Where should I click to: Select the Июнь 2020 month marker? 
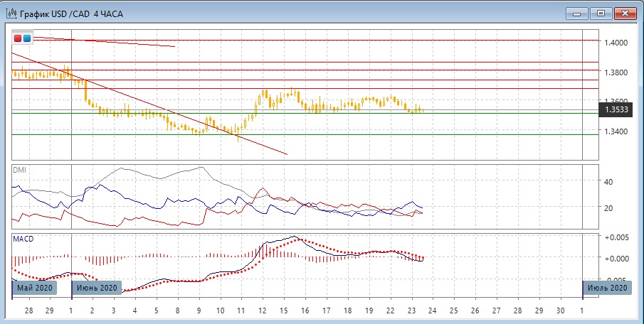97,288
